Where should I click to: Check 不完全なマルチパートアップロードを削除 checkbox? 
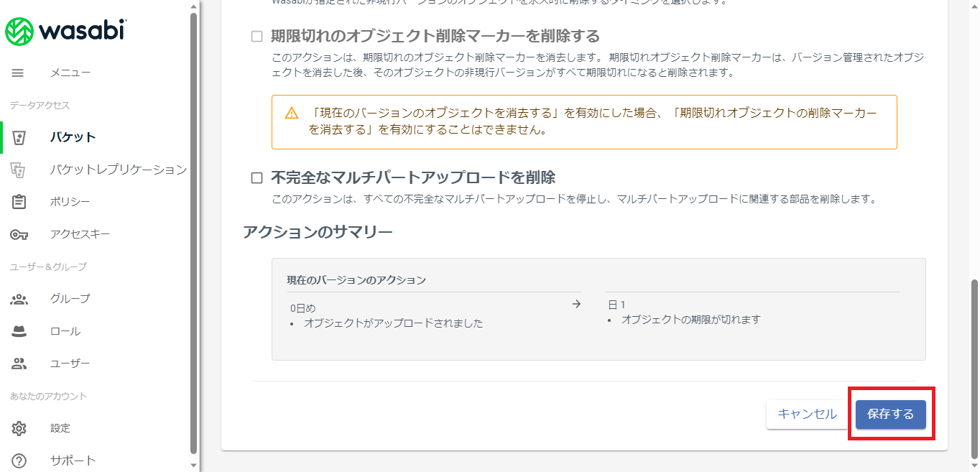tap(256, 177)
